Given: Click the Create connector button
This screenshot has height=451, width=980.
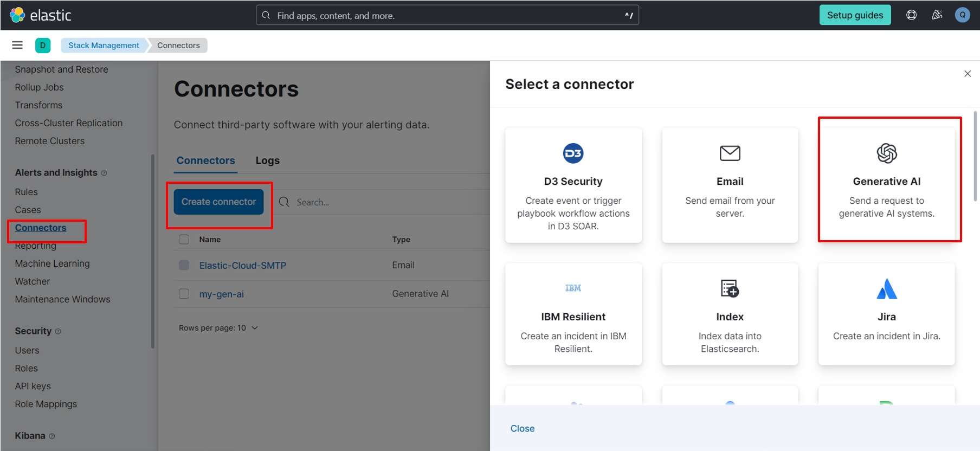Looking at the screenshot, I should click(x=218, y=202).
